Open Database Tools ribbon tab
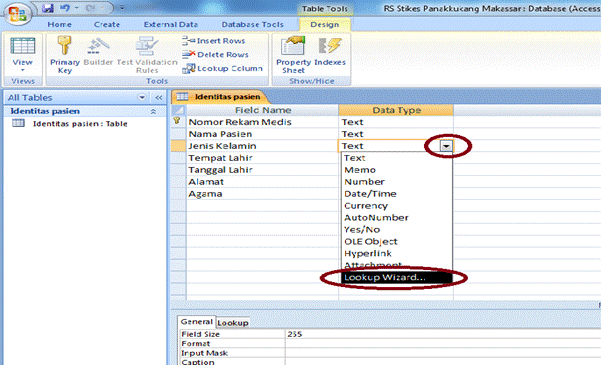Viewport: 601px width, 365px height. pos(253,25)
